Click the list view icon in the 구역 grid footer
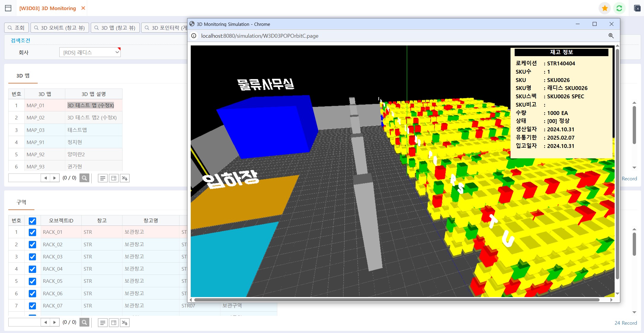 (x=103, y=322)
